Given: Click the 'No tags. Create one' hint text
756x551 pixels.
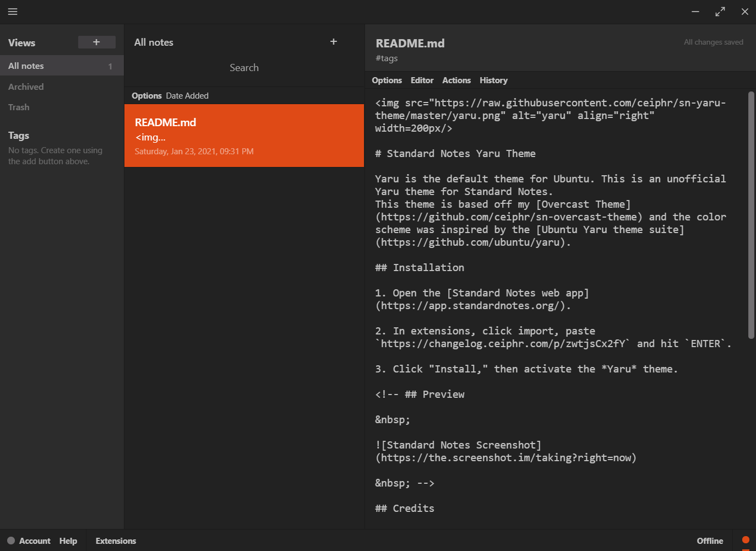Looking at the screenshot, I should (55, 156).
